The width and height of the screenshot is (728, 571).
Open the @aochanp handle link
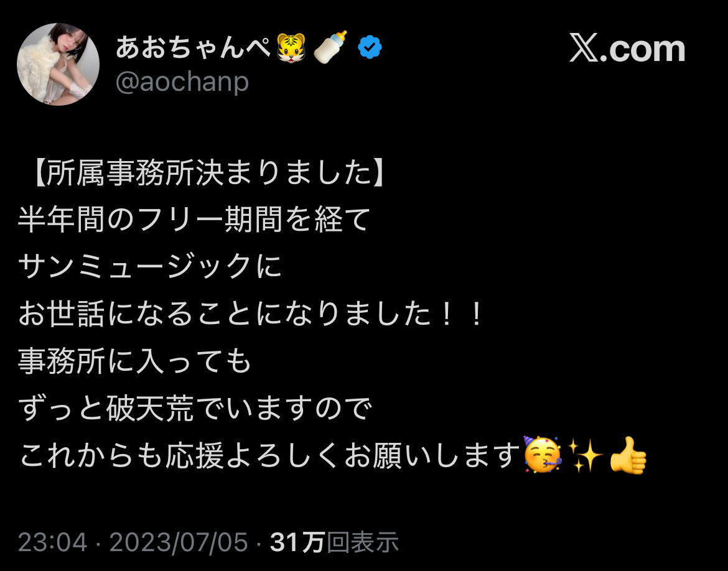(x=182, y=82)
